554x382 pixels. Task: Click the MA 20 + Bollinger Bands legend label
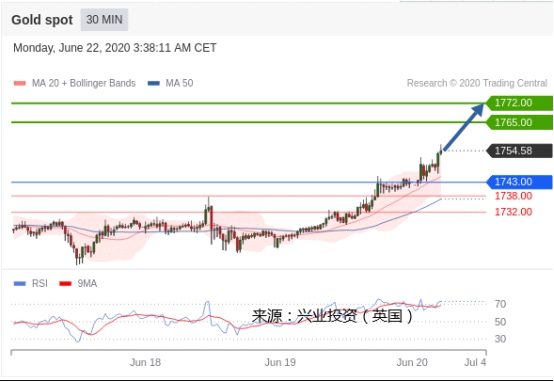coord(84,83)
